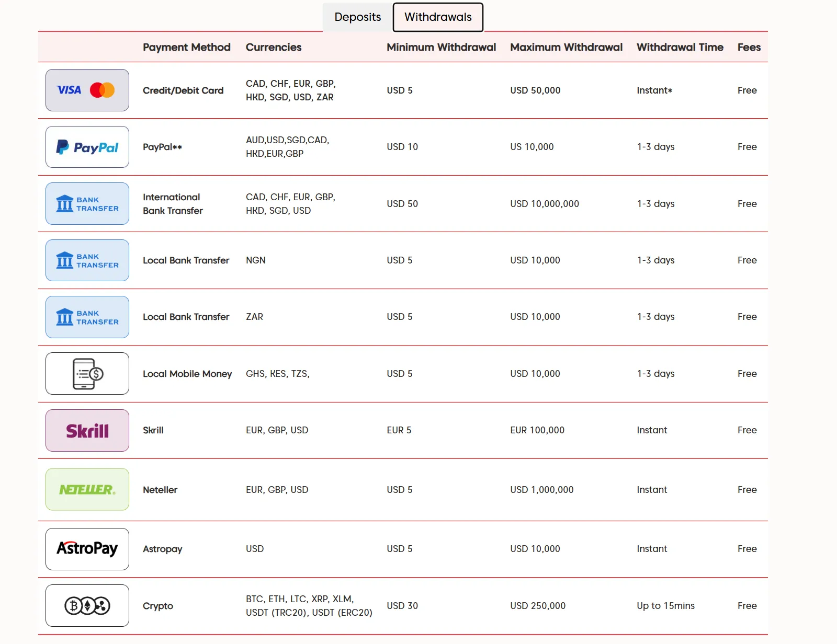Select the Neteller method name text
The width and height of the screenshot is (837, 644).
point(160,490)
